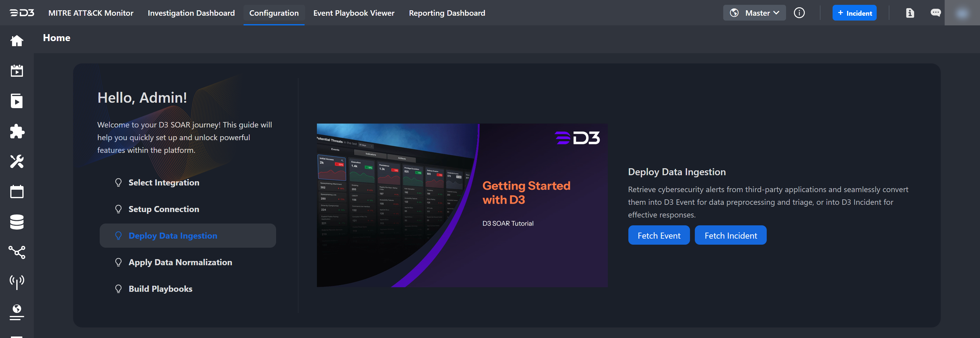This screenshot has width=980, height=338.
Task: Open the info circle icon in header
Action: click(x=799, y=13)
